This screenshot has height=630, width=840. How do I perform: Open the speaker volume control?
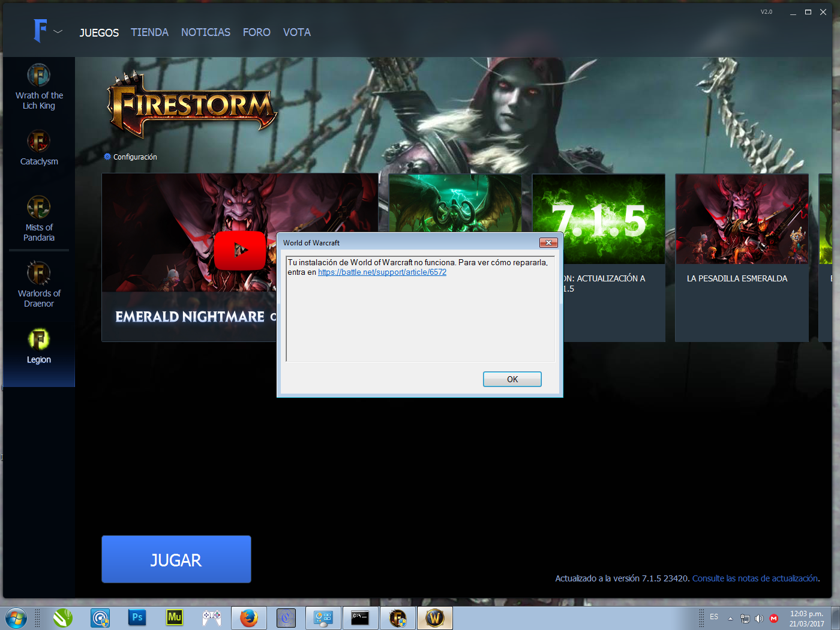click(759, 619)
